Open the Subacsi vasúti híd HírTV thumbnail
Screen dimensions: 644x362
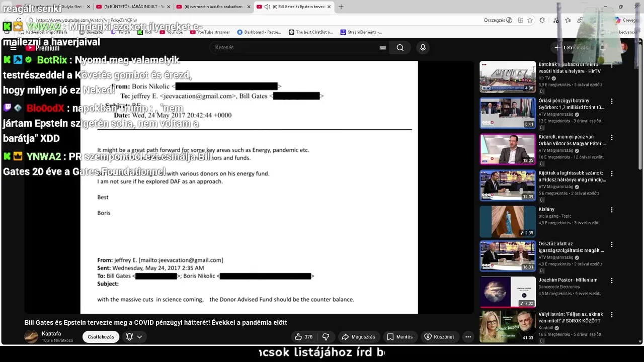coord(507,77)
